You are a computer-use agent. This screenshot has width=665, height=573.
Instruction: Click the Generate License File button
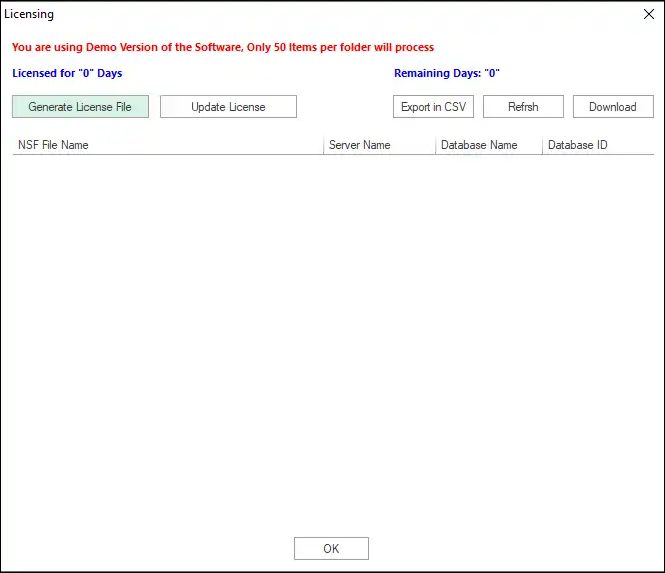pos(80,106)
